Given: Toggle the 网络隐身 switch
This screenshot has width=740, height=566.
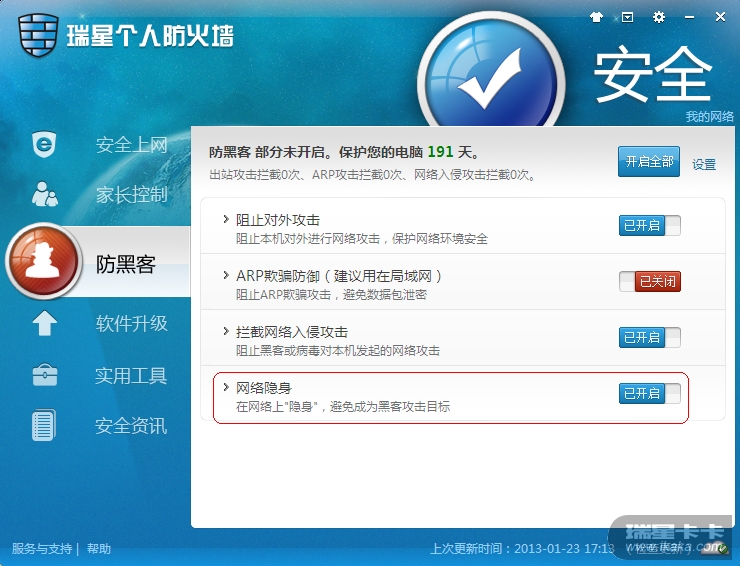Looking at the screenshot, I should click(649, 393).
